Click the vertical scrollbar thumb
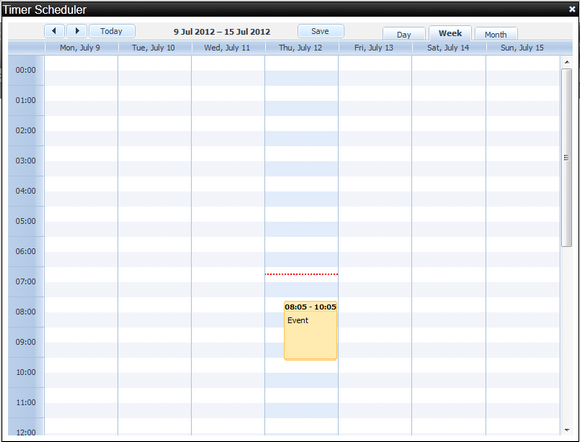Viewport: 580px width, 442px height. tap(566, 158)
